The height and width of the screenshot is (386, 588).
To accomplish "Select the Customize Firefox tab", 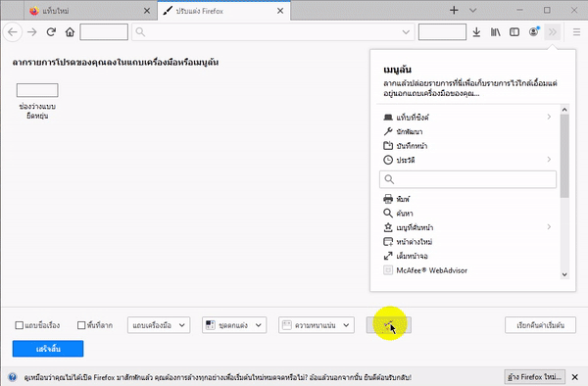I will coord(223,11).
